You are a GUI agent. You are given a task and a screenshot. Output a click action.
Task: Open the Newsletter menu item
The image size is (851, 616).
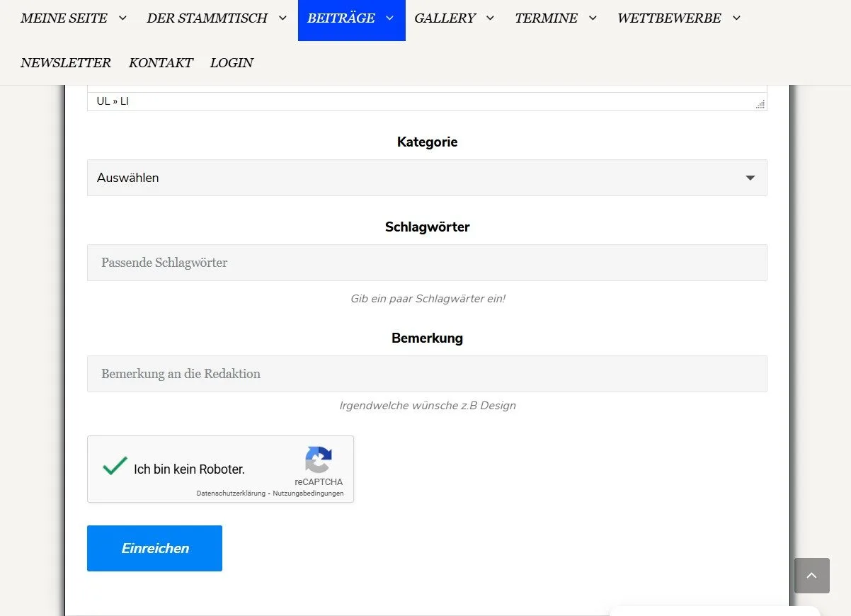click(x=65, y=63)
